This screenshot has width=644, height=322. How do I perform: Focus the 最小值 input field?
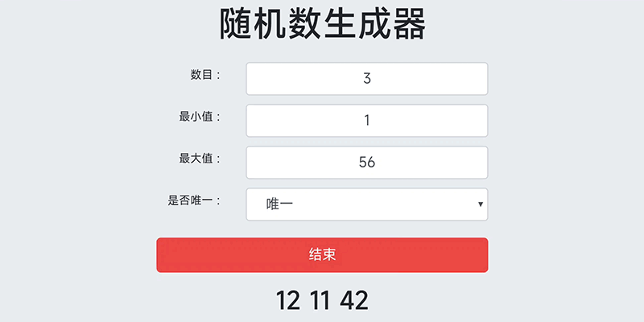pyautogui.click(x=367, y=120)
